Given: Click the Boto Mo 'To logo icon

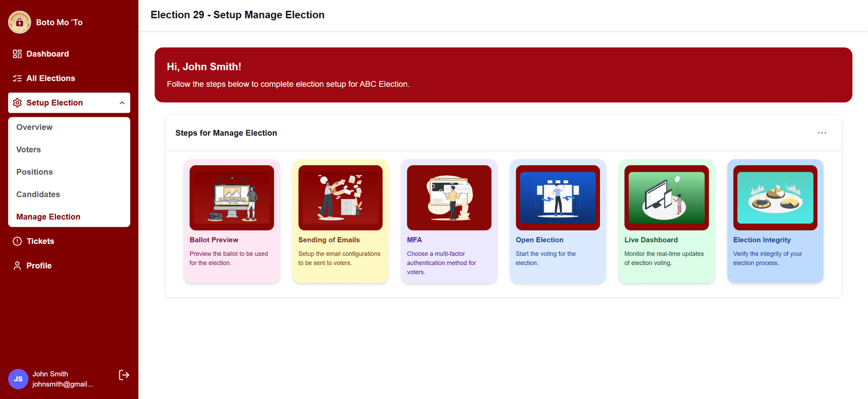Looking at the screenshot, I should 19,22.
